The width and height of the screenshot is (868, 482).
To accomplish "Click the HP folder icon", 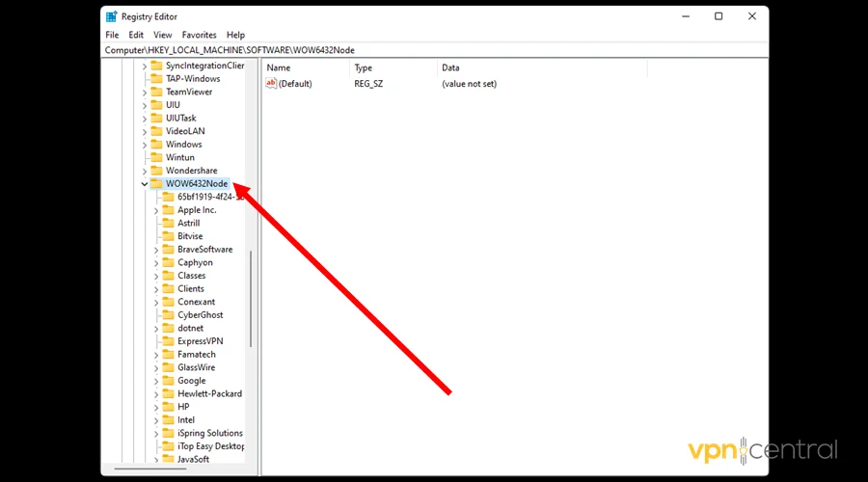I will point(168,406).
